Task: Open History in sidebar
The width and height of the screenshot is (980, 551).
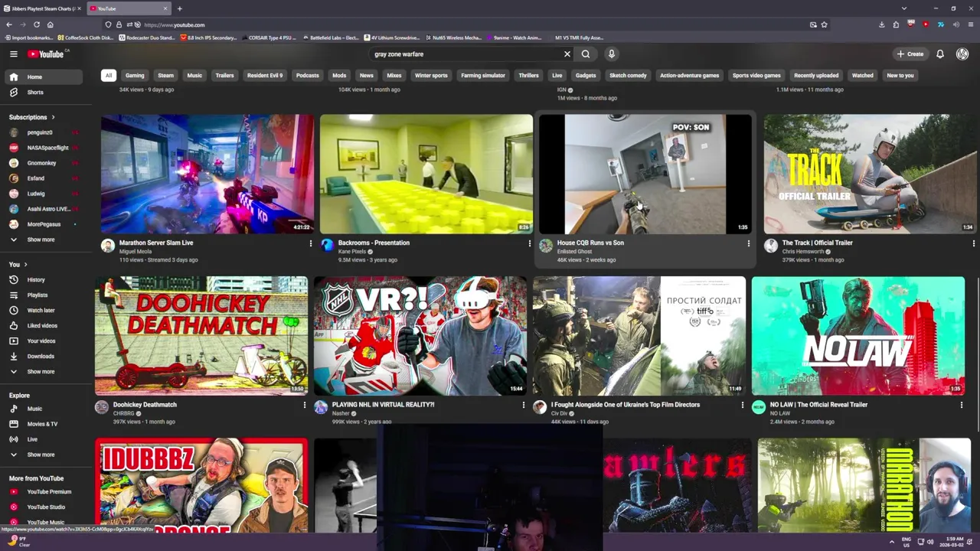Action: [42, 280]
